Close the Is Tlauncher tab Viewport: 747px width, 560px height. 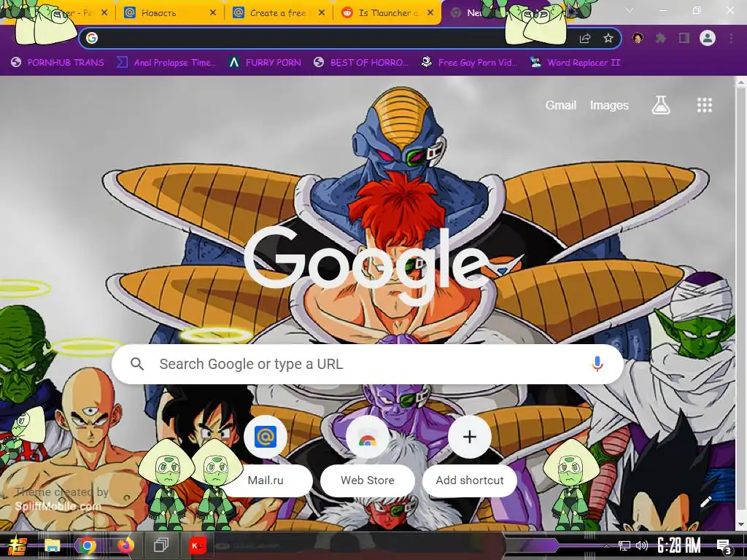(430, 13)
